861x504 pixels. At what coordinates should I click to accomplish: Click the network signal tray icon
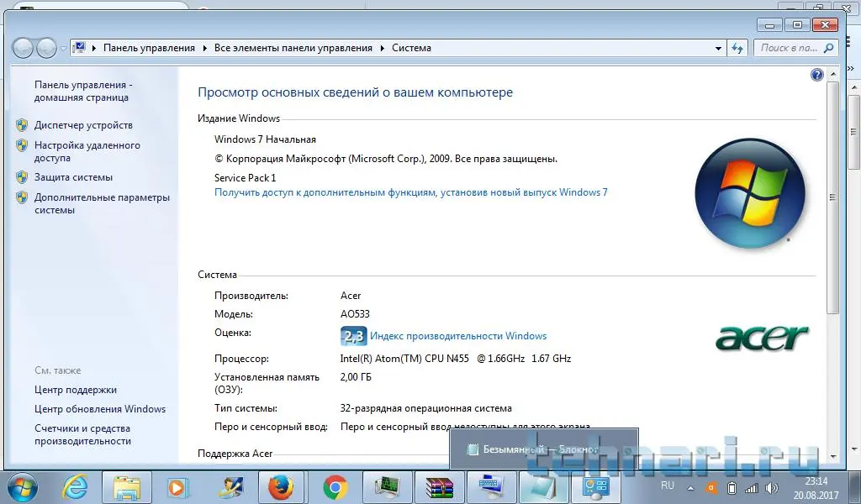[751, 487]
